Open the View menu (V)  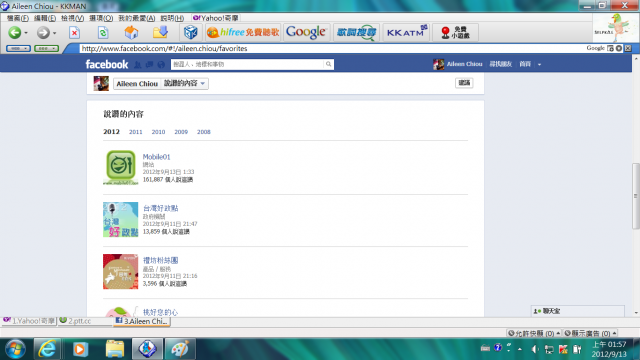coord(72,18)
